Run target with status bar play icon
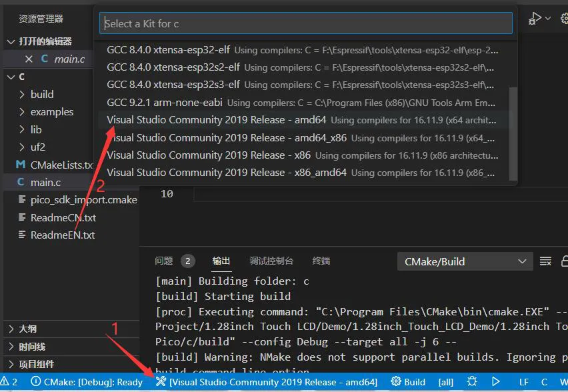Viewport: 568px width, 392px height. pyautogui.click(x=496, y=381)
